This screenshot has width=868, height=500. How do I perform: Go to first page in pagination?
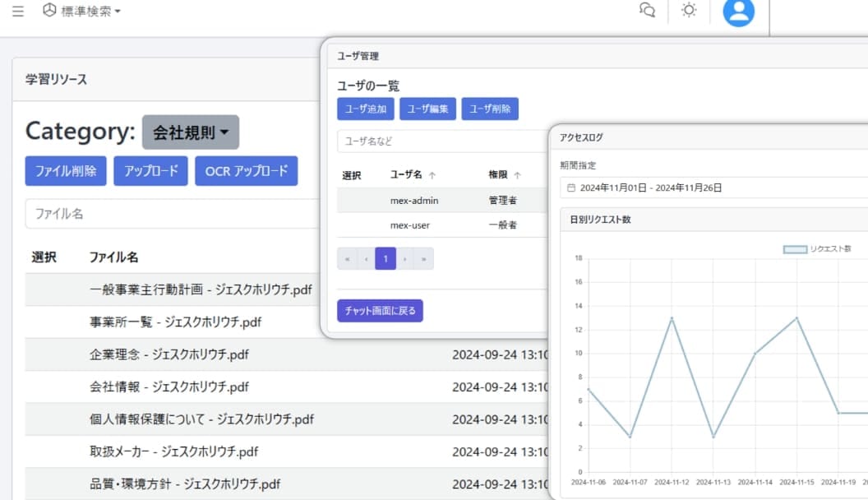[348, 258]
